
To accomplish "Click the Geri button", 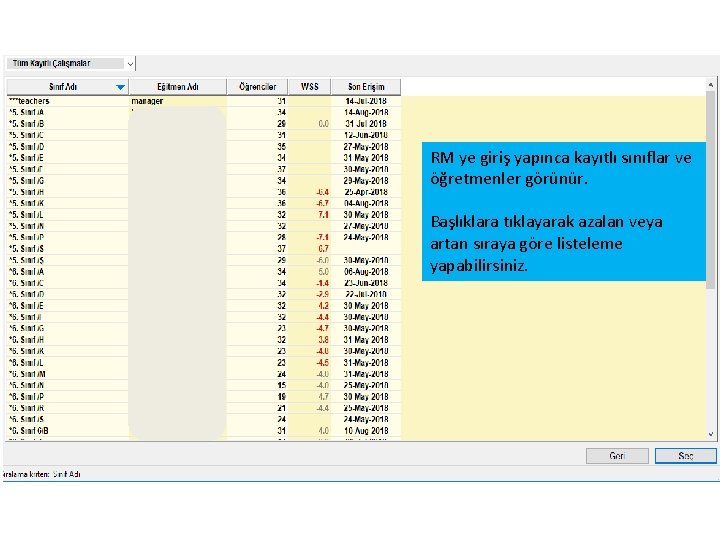I will (x=617, y=456).
